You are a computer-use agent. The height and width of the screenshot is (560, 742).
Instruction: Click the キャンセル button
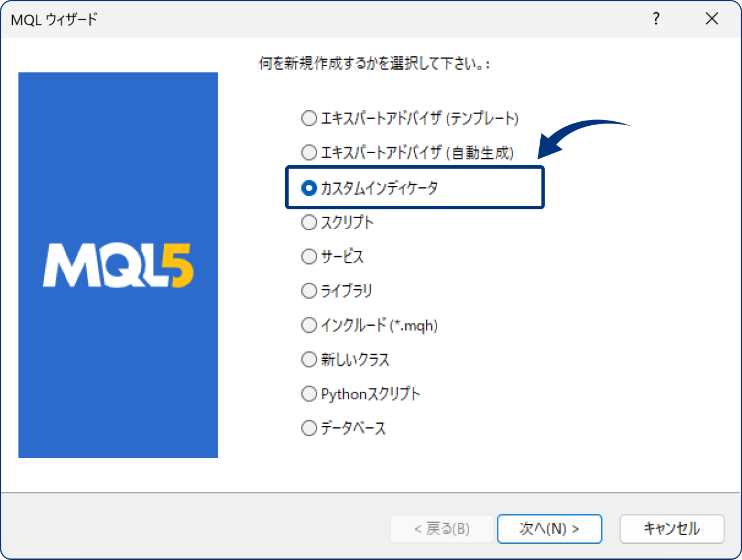point(672,529)
